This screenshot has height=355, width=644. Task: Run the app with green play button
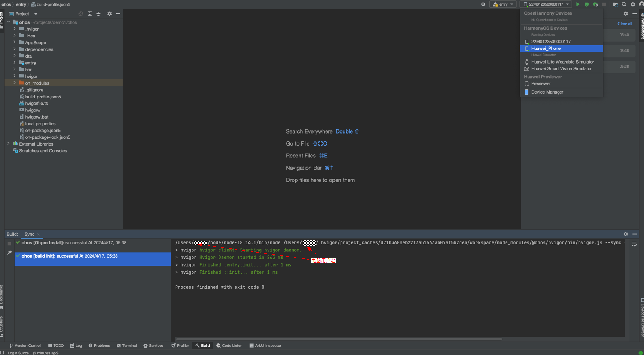578,4
